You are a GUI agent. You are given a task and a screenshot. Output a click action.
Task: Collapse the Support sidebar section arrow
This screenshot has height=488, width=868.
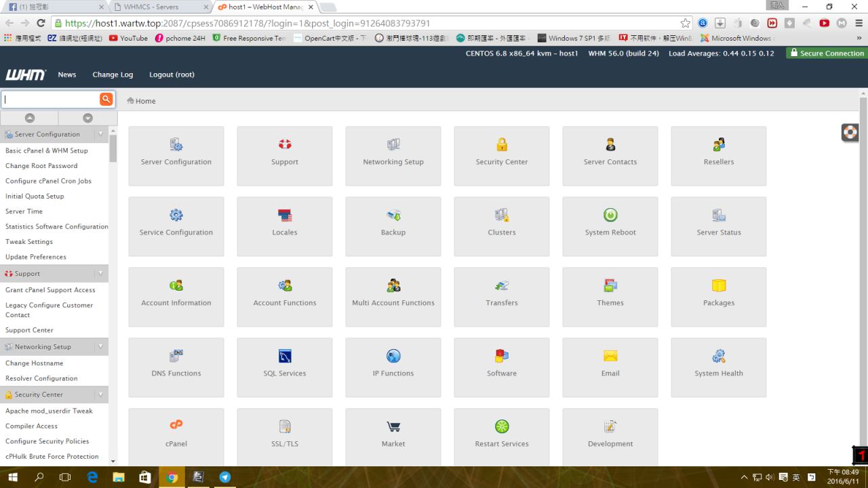100,274
